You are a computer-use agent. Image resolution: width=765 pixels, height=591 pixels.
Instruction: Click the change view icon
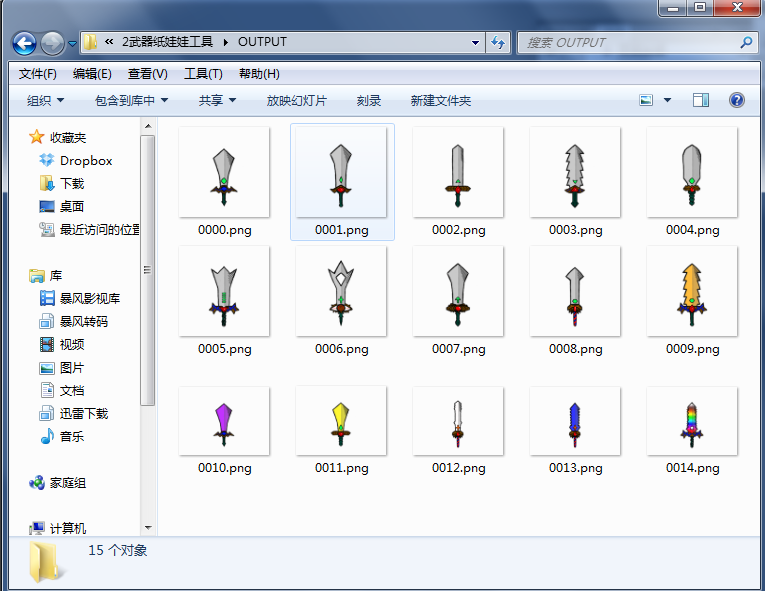pos(646,101)
